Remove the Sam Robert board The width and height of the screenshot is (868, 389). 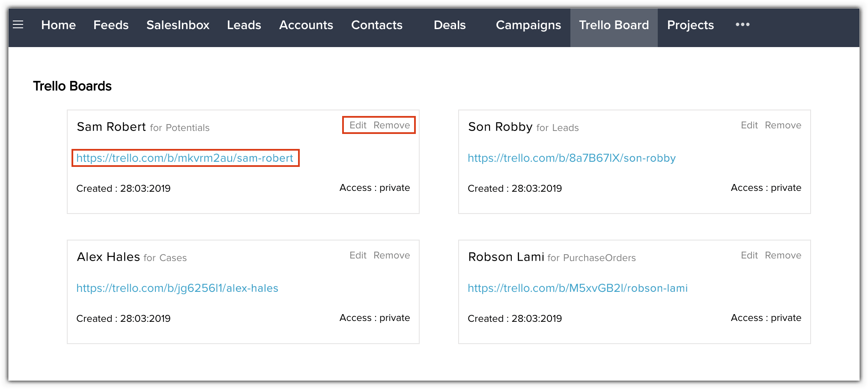coord(391,125)
